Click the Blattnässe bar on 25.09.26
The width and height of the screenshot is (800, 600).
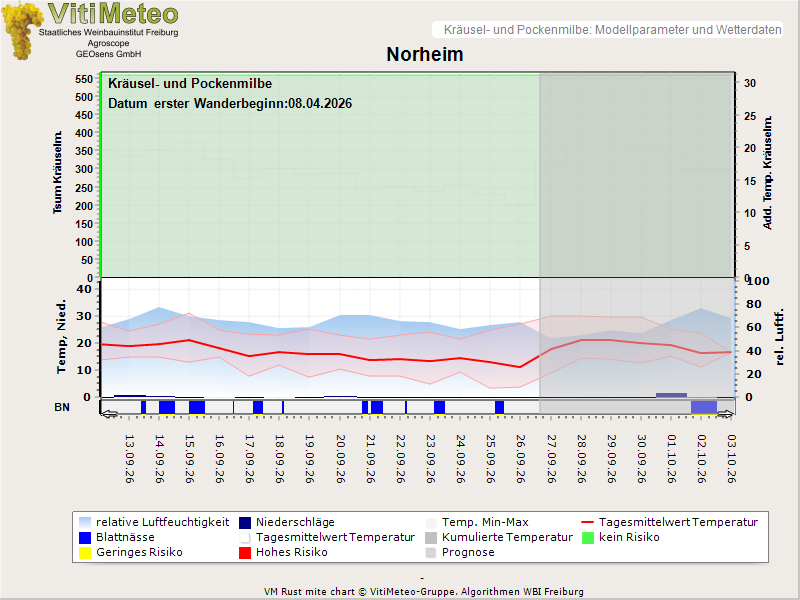click(499, 408)
